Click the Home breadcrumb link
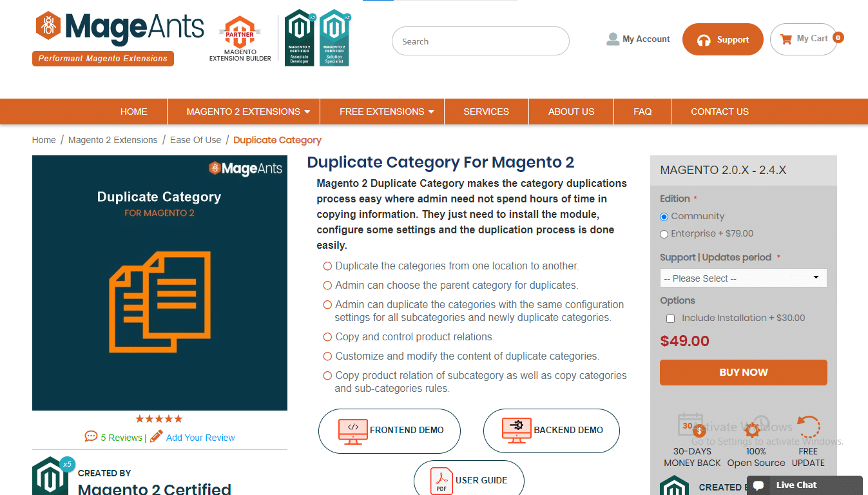Screen dimensions: 868x495 [x=44, y=140]
